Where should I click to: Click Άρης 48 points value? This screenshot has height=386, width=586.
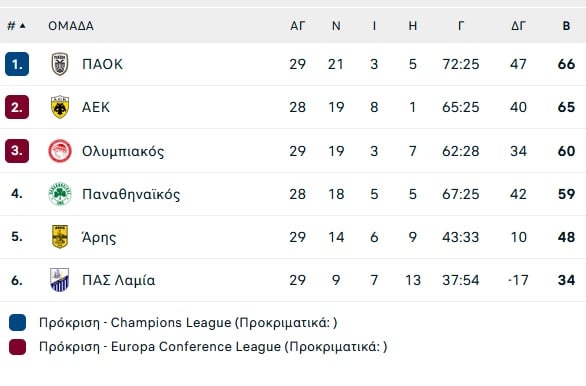566,237
